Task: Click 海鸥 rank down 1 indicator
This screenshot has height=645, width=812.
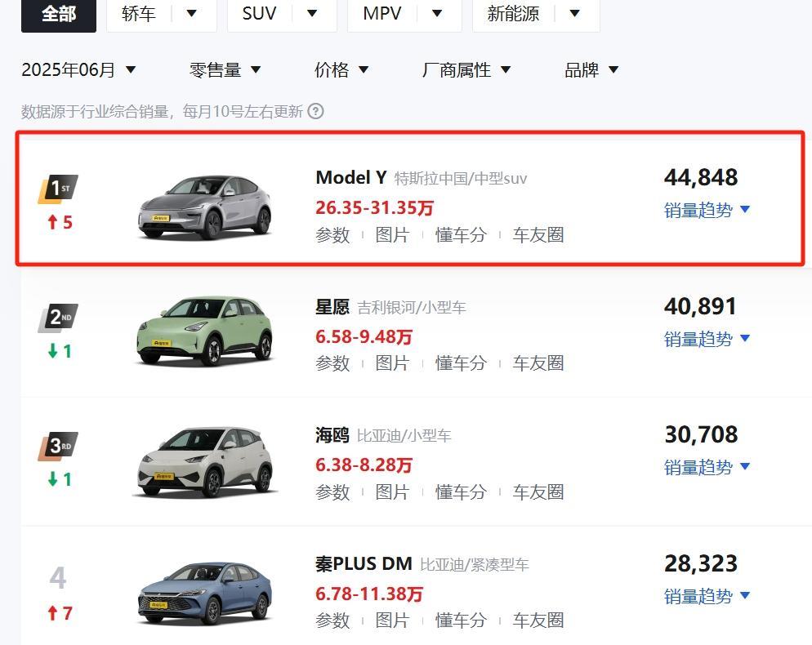Action: [60, 479]
